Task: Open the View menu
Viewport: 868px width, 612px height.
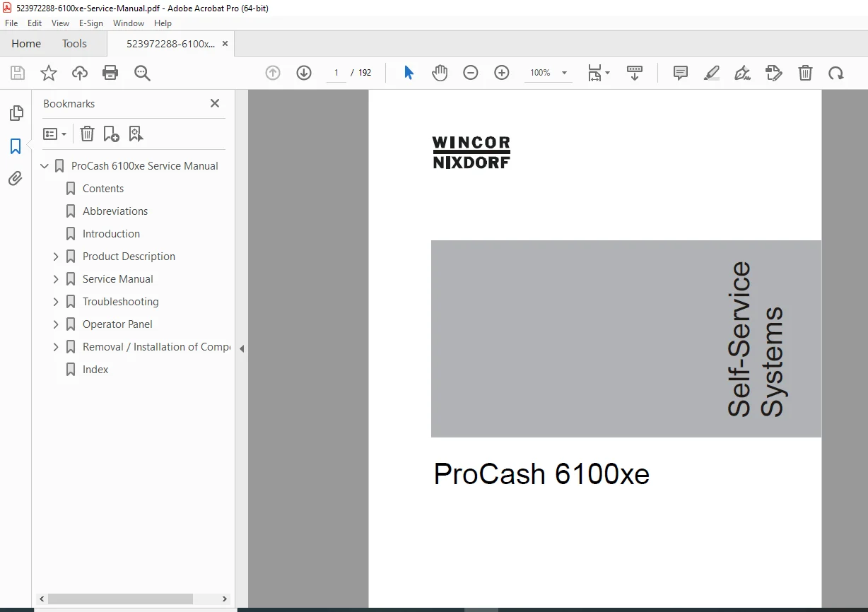Action: coord(61,23)
